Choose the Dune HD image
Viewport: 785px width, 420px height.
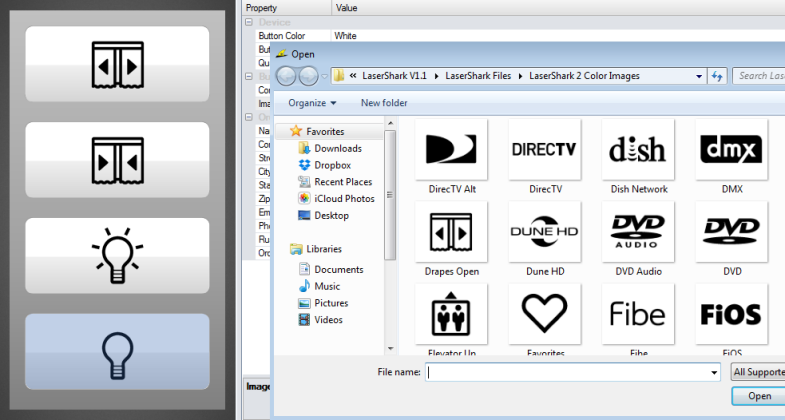(545, 232)
